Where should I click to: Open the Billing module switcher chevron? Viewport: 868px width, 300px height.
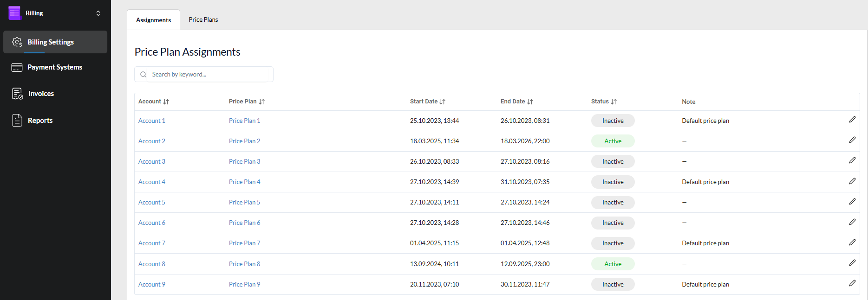tap(98, 13)
